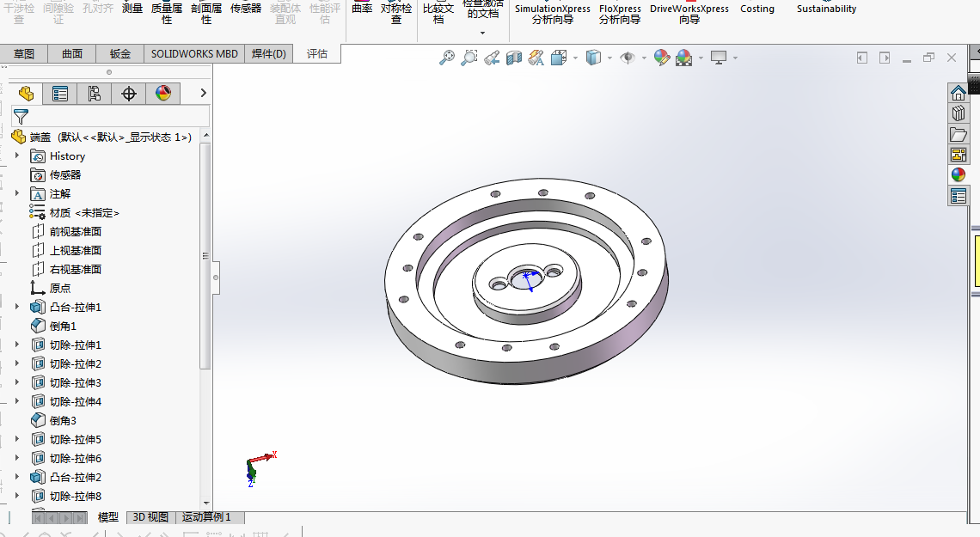Viewport: 980px width, 537px height.
Task: Open View Palette icon in task pane
Action: pos(959,155)
